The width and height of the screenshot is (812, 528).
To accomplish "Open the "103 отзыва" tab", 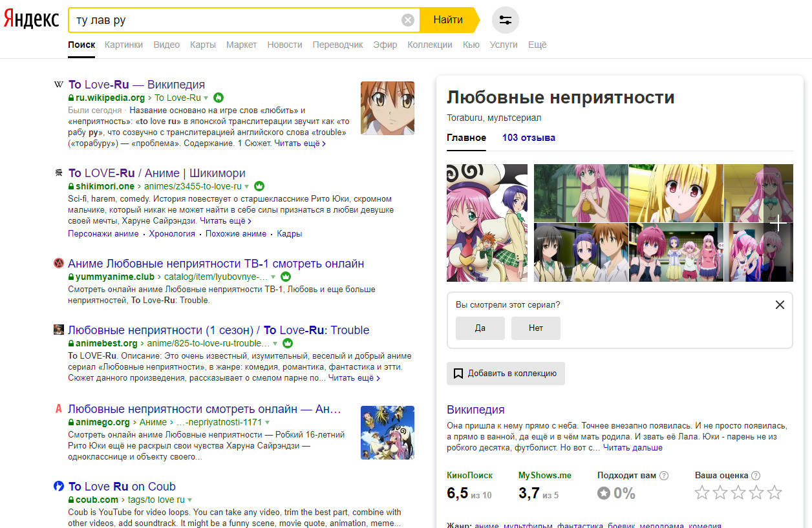I will [x=528, y=138].
